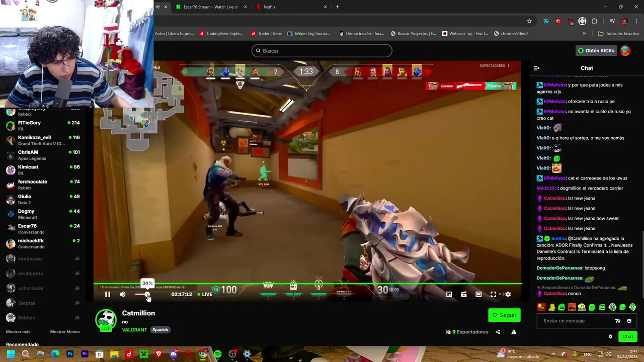This screenshot has width=644, height=362.
Task: Open the media control button
Action: [x=612, y=21]
